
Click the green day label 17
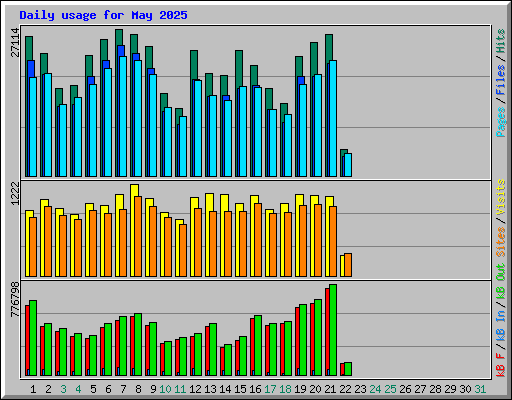[270, 389]
